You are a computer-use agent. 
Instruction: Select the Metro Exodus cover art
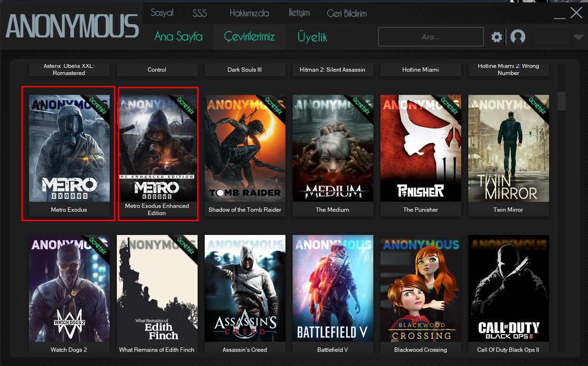(x=69, y=149)
